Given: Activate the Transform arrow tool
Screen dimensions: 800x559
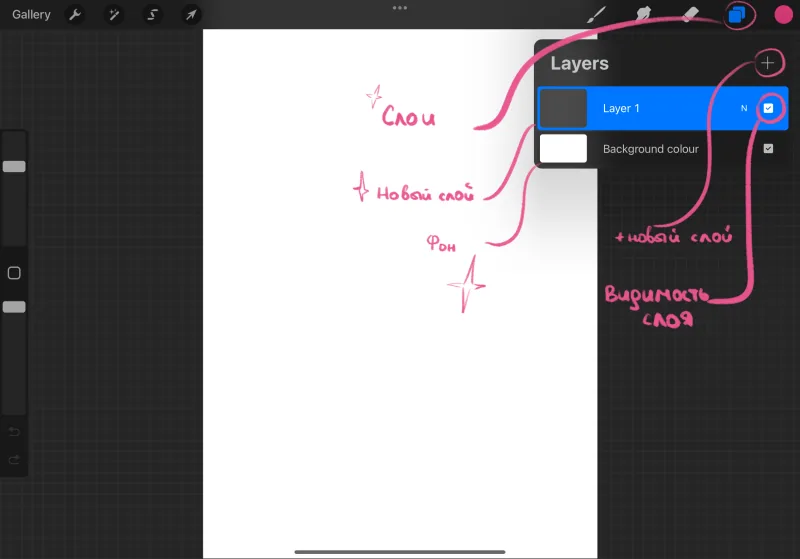Looking at the screenshot, I should click(x=191, y=15).
